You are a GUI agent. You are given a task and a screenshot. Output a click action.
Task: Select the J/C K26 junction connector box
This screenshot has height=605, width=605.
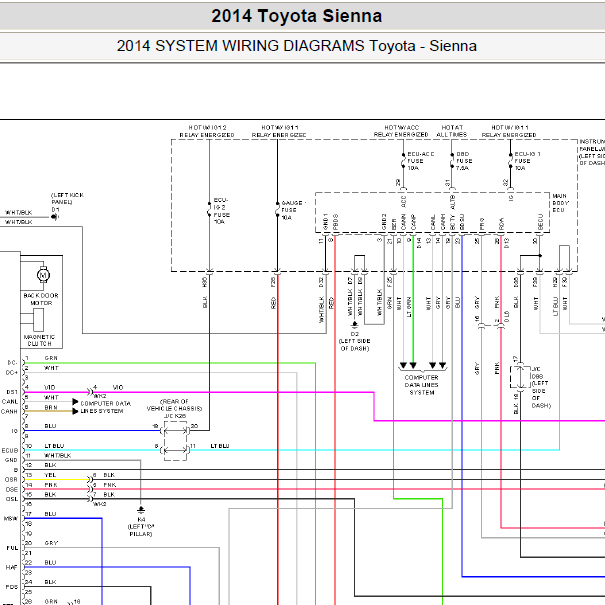[176, 441]
